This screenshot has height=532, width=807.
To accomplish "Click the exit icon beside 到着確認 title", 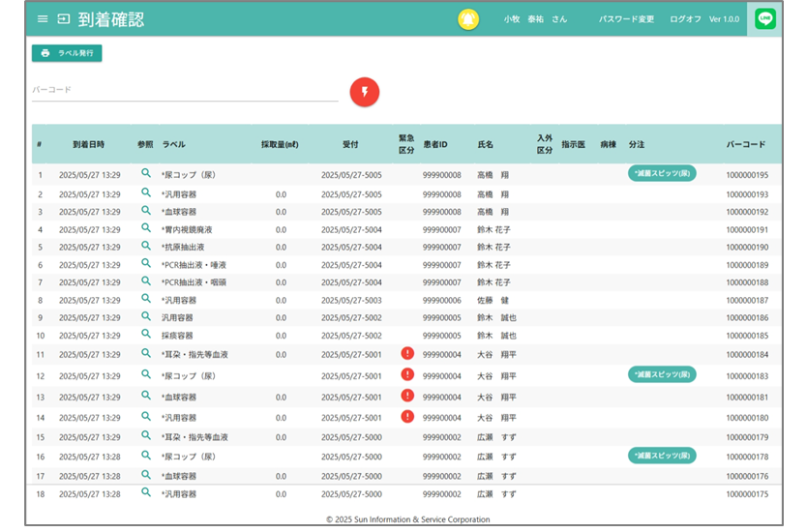I will tap(64, 19).
